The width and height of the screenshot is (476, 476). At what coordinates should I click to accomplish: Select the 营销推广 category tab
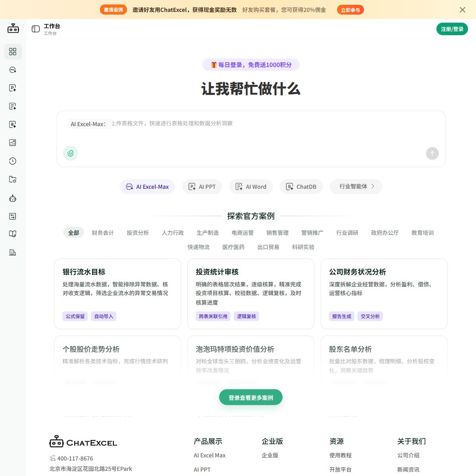click(x=312, y=233)
